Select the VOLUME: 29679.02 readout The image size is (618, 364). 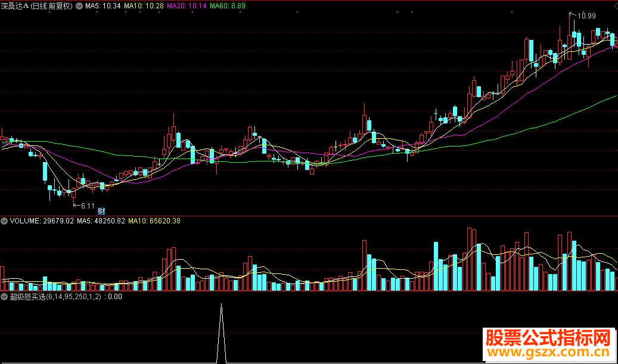pos(42,222)
